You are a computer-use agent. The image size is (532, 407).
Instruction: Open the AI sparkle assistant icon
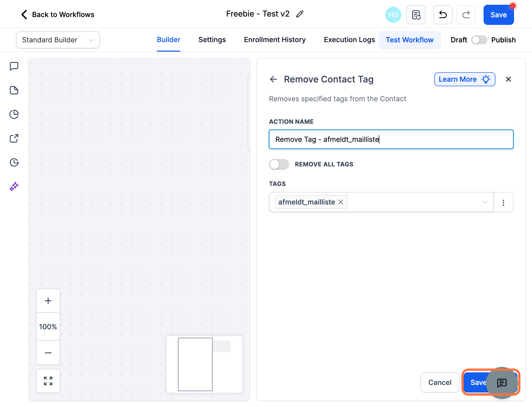point(14,186)
